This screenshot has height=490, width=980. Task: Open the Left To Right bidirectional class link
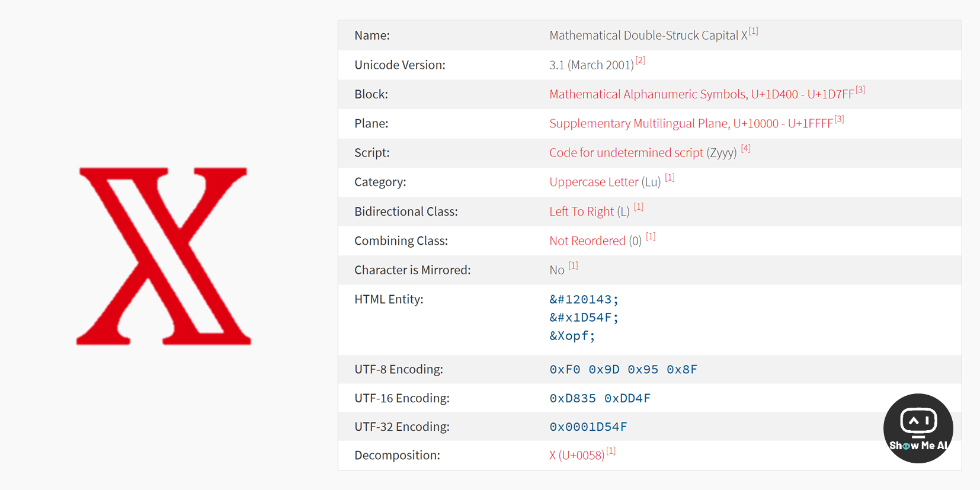[x=581, y=212]
